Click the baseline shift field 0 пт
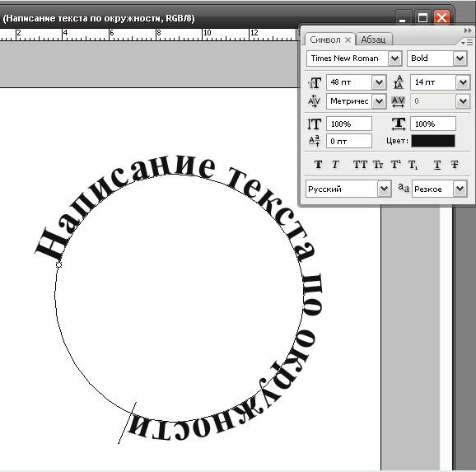This screenshot has height=472, width=476. pyautogui.click(x=349, y=141)
